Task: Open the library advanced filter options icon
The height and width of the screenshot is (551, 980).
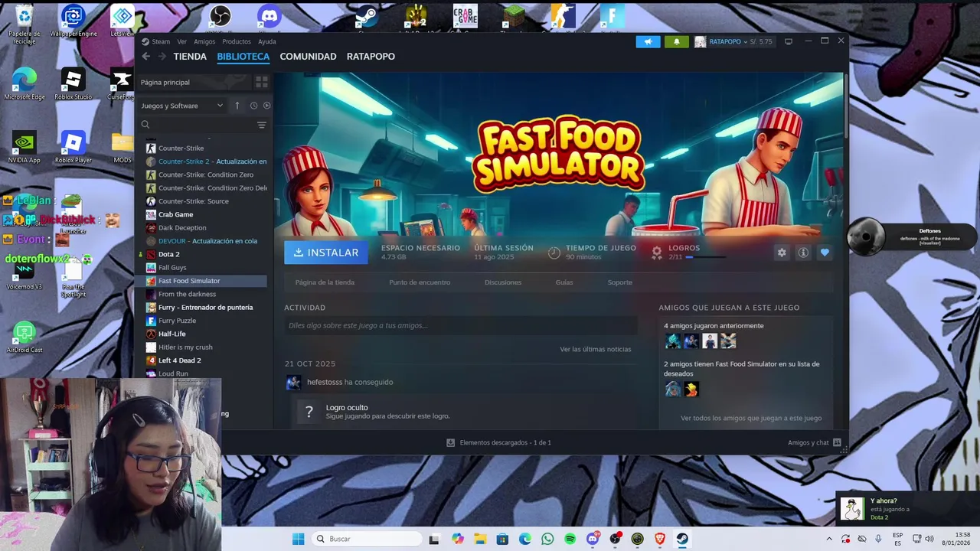Action: [x=262, y=125]
